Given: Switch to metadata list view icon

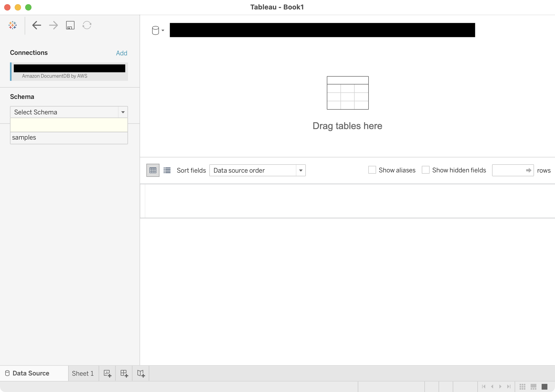Looking at the screenshot, I should click(167, 170).
